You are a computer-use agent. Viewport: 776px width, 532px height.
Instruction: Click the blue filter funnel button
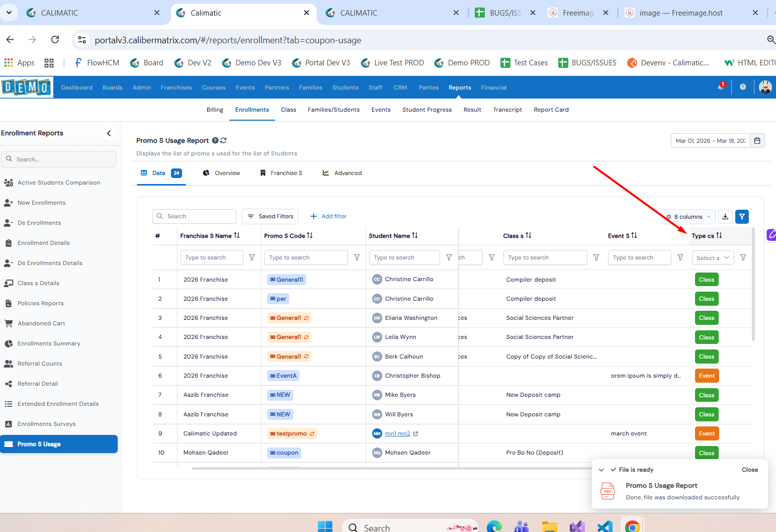tap(742, 217)
